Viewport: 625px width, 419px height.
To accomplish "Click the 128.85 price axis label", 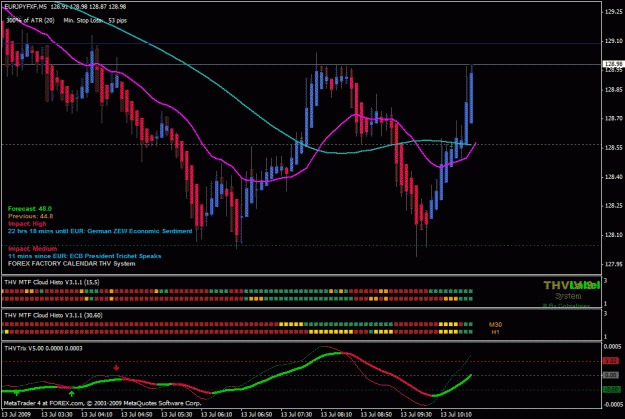I will 614,90.
